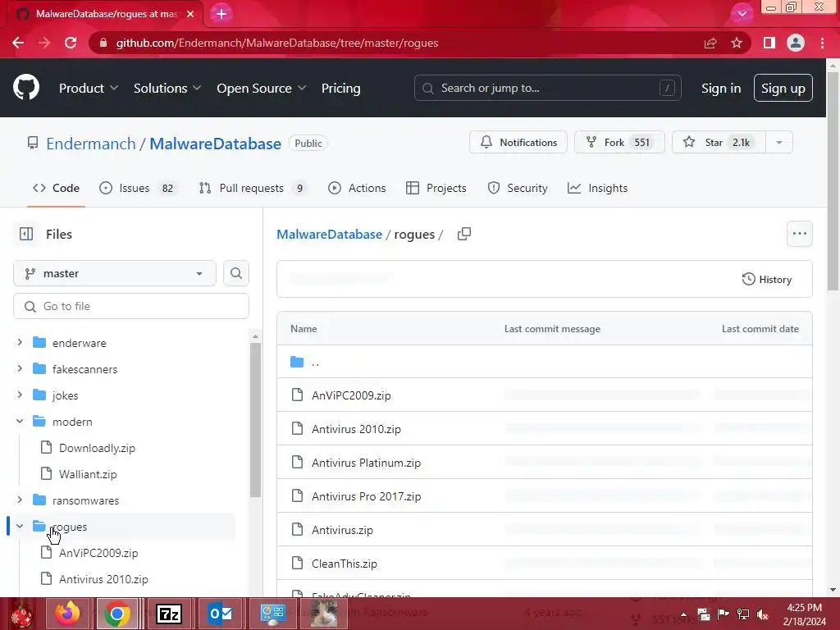Expand the jokes folder chevron
Screen dimensions: 840x630
coord(20,395)
